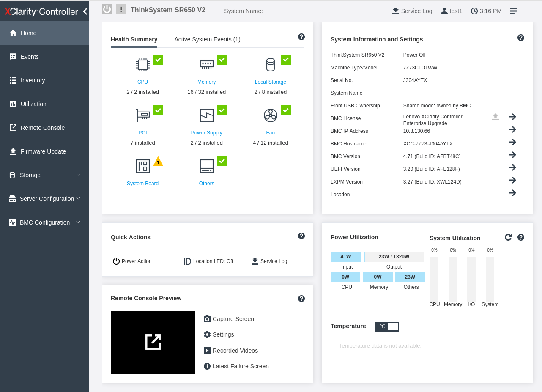Click the 3:16 PM clock
This screenshot has height=392, width=542.
486,11
